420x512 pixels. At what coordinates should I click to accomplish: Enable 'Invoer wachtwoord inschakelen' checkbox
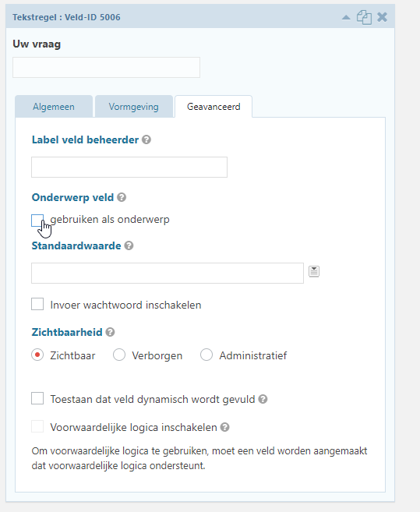coord(37,304)
